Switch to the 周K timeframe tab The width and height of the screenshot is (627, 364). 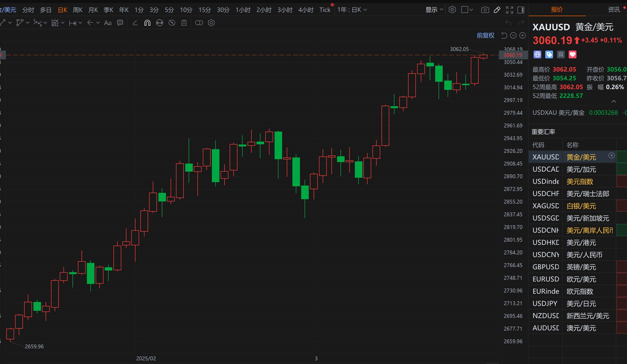[x=77, y=10]
